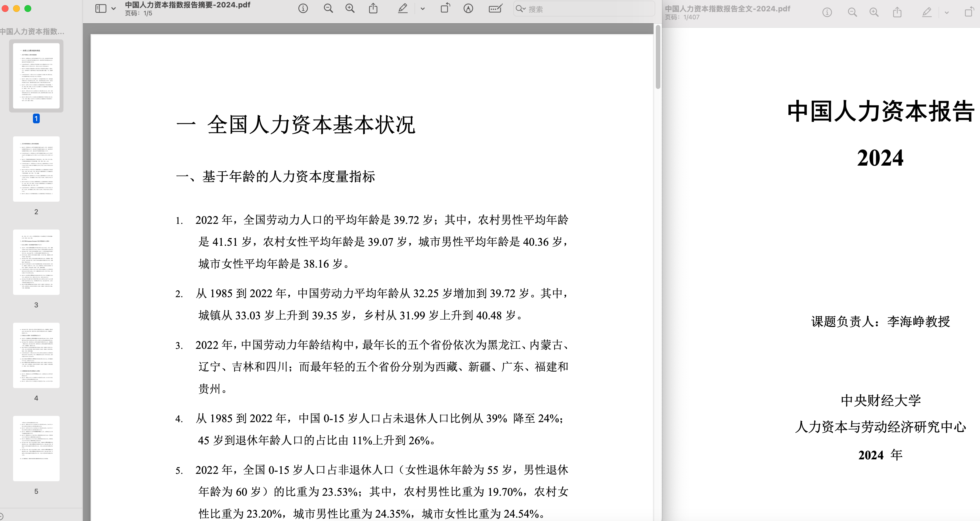The height and width of the screenshot is (521, 980).
Task: Zoom in on the full report window
Action: (874, 12)
